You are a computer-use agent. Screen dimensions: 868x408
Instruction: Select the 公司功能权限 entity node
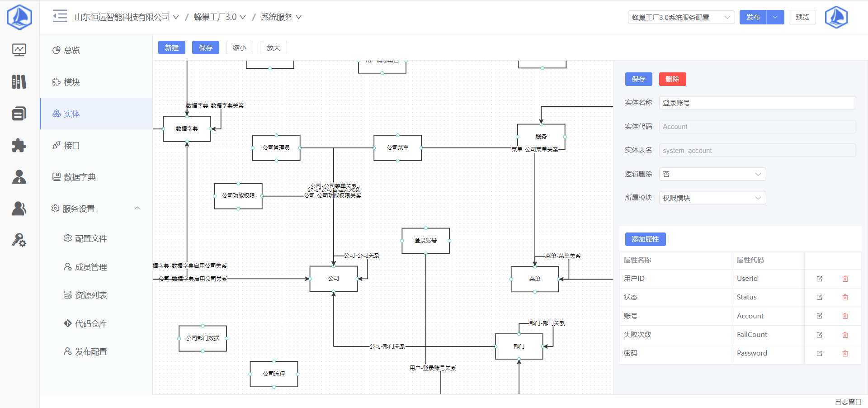238,196
